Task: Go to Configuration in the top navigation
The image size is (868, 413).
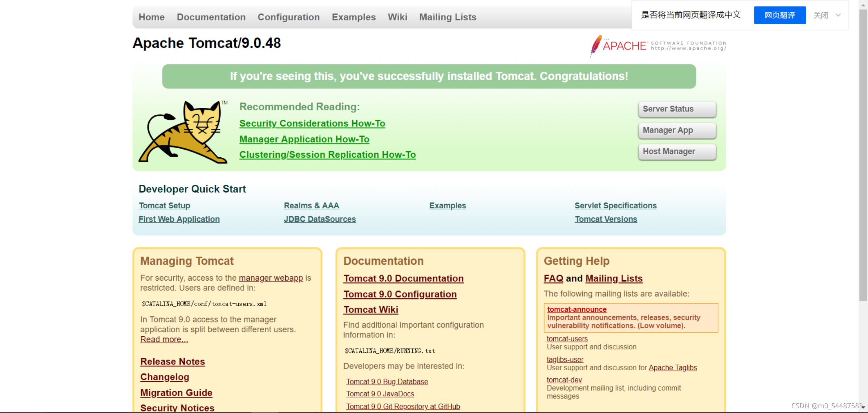Action: click(x=288, y=17)
